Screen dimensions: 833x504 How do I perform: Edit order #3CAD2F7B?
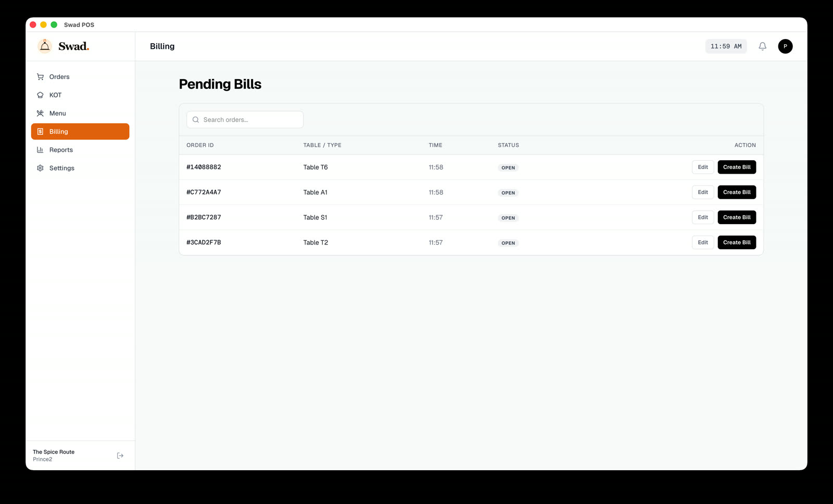point(703,242)
